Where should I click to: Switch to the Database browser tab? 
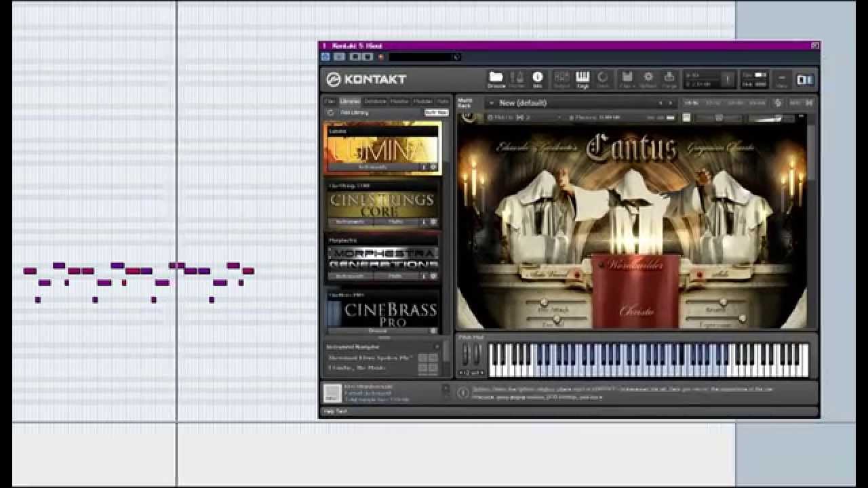(x=375, y=102)
